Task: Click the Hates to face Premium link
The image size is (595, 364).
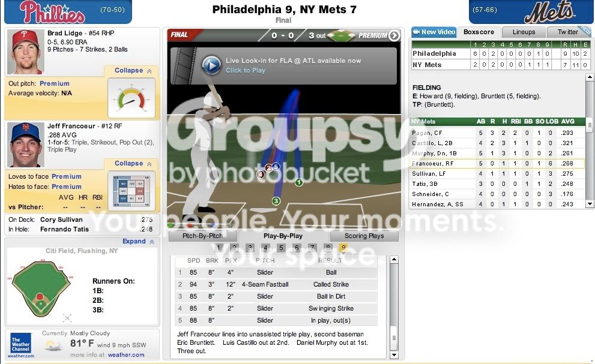Action: click(67, 186)
